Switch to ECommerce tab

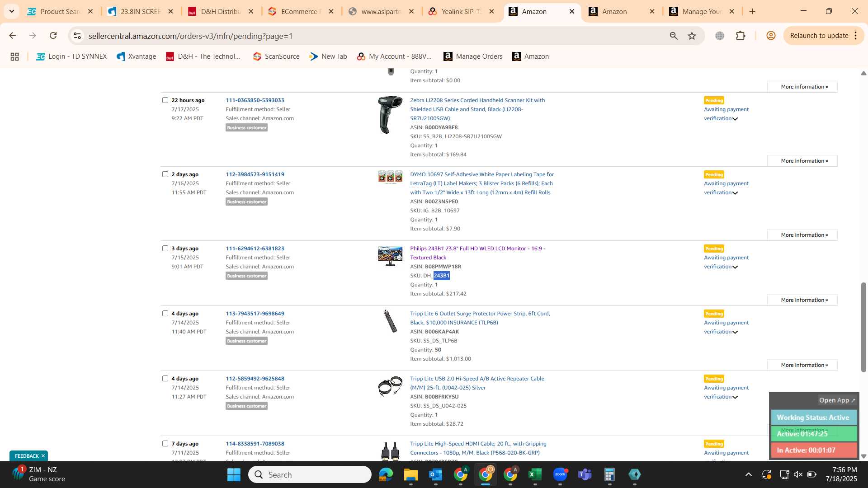coord(301,11)
